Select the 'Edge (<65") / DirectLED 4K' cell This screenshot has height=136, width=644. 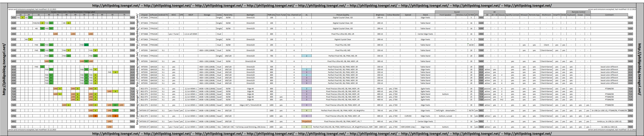250,105
